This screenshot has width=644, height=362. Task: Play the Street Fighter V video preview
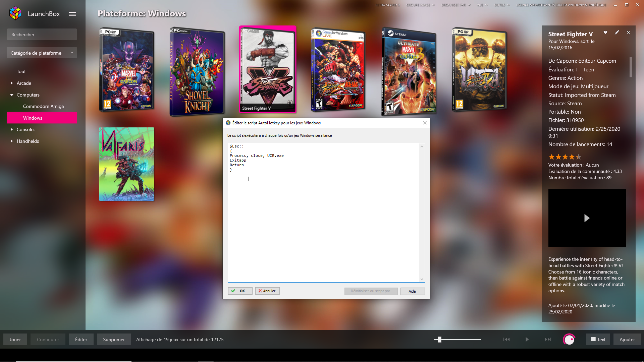point(587,218)
